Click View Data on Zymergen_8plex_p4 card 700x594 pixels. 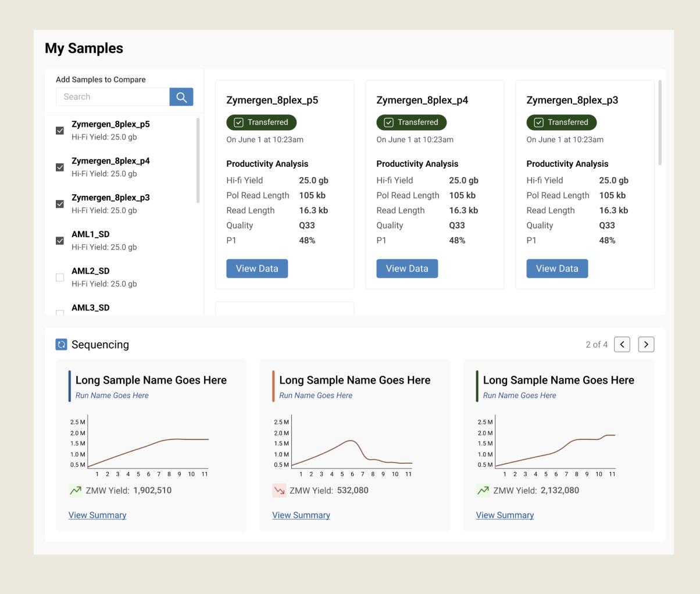click(407, 269)
